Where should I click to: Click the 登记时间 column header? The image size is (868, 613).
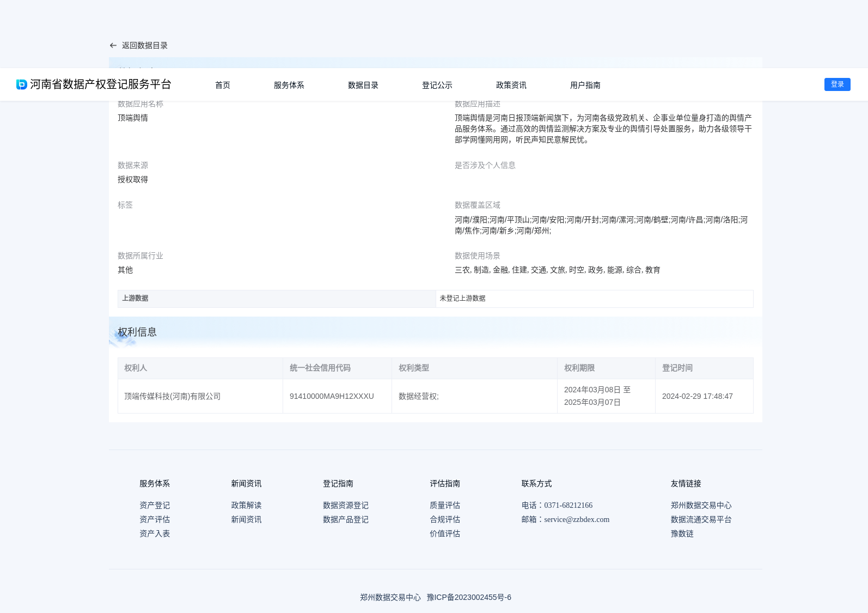[x=704, y=368]
